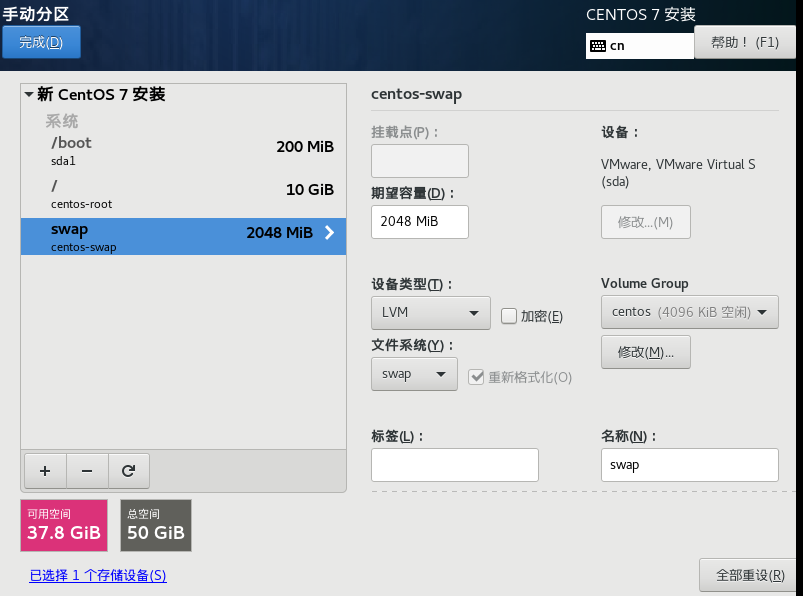803x596 pixels.
Task: Click the remove mount point minus icon
Action: [x=87, y=471]
